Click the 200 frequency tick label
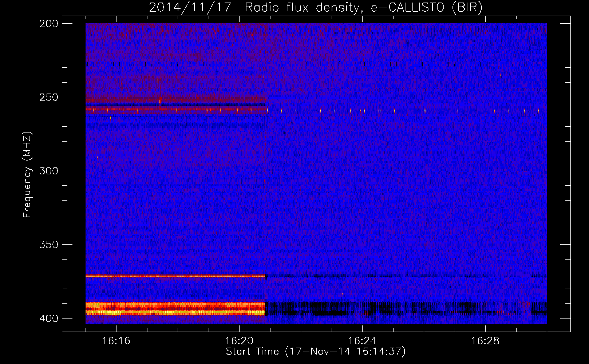589x364 pixels. pos(49,24)
